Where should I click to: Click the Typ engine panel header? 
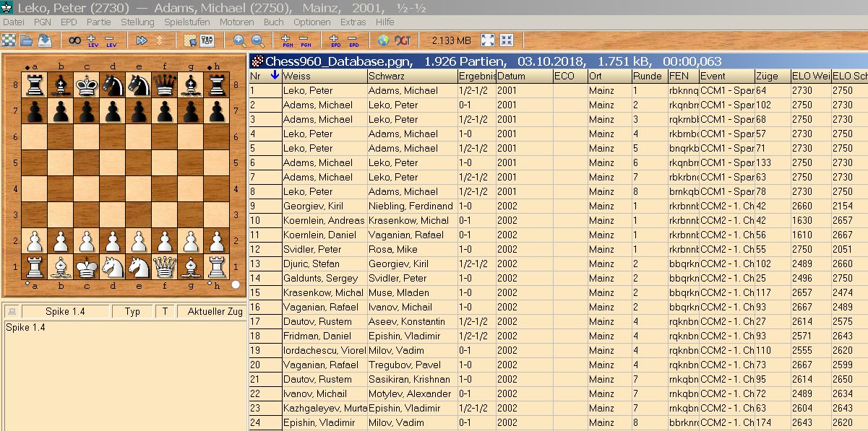tap(132, 311)
